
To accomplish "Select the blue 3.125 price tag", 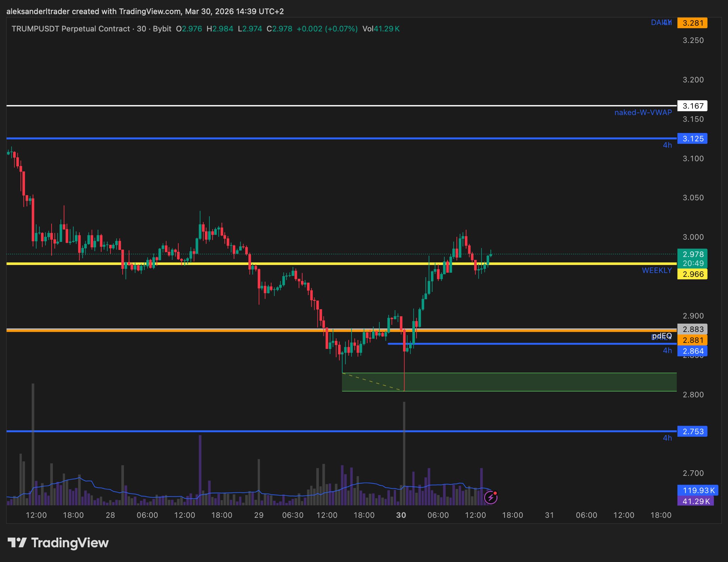I will tap(692, 139).
